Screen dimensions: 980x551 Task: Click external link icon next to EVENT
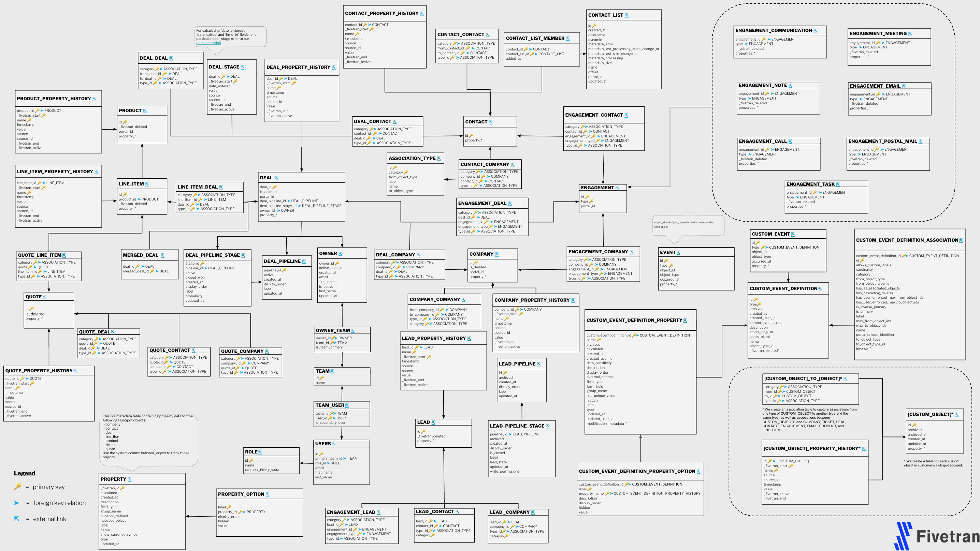tap(679, 253)
